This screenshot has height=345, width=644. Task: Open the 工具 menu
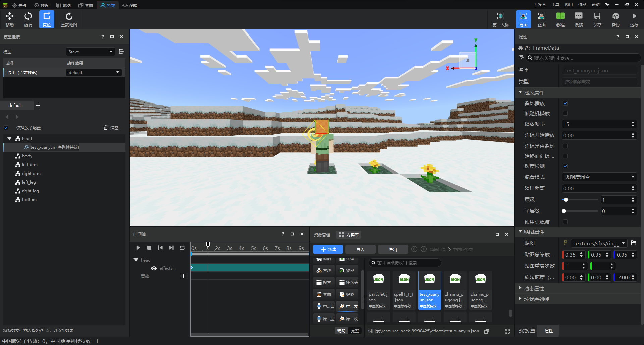click(x=555, y=5)
